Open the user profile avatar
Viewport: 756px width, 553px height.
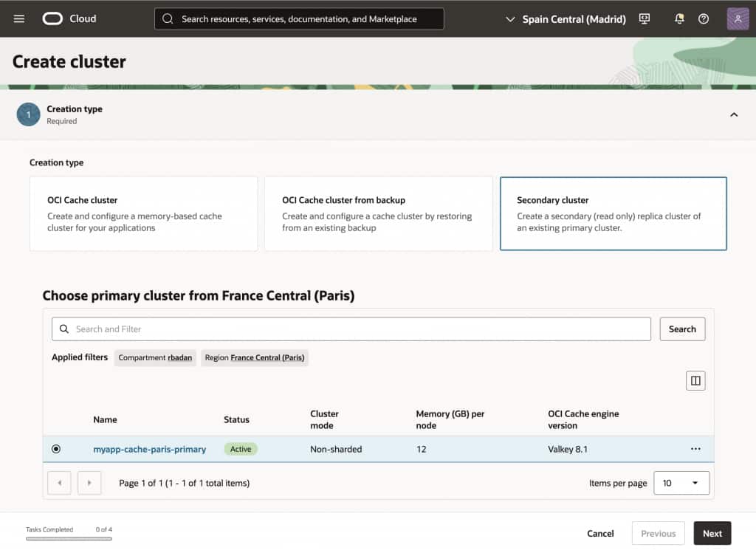[x=738, y=18]
